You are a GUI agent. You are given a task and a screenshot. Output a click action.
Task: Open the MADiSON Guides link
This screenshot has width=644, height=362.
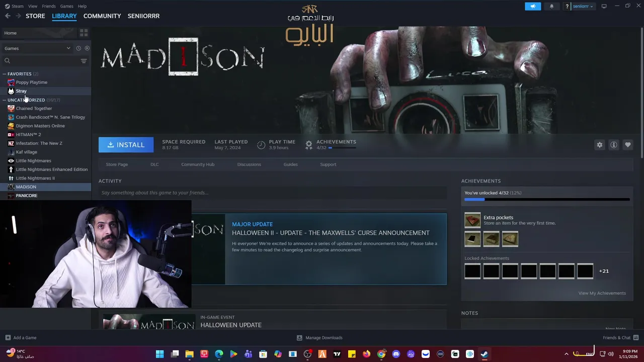point(290,164)
